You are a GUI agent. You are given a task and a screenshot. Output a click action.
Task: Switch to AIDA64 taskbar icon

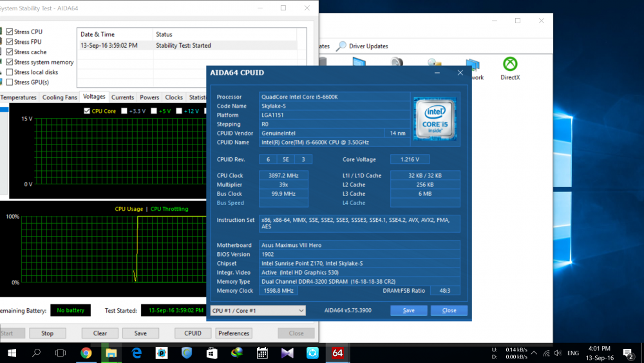point(337,353)
